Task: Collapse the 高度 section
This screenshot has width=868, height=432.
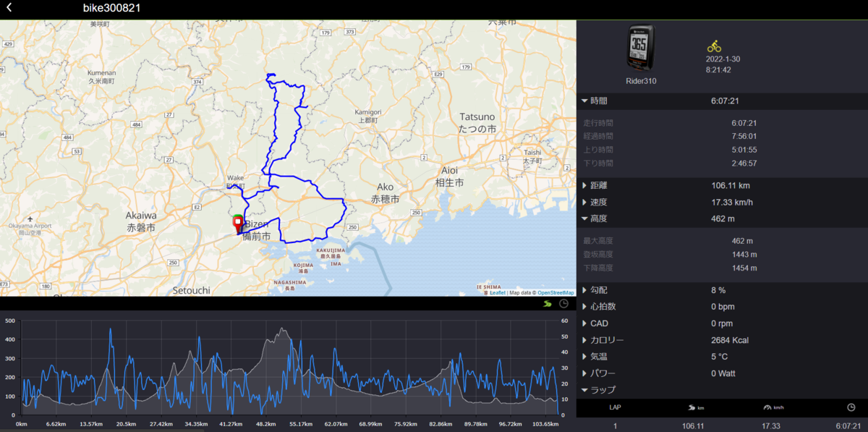Action: (584, 219)
